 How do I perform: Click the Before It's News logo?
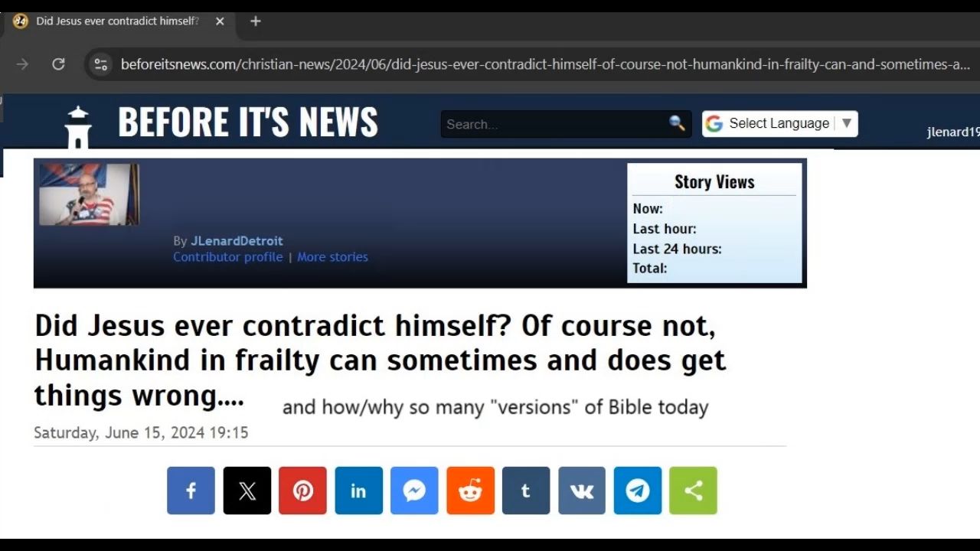click(x=221, y=122)
